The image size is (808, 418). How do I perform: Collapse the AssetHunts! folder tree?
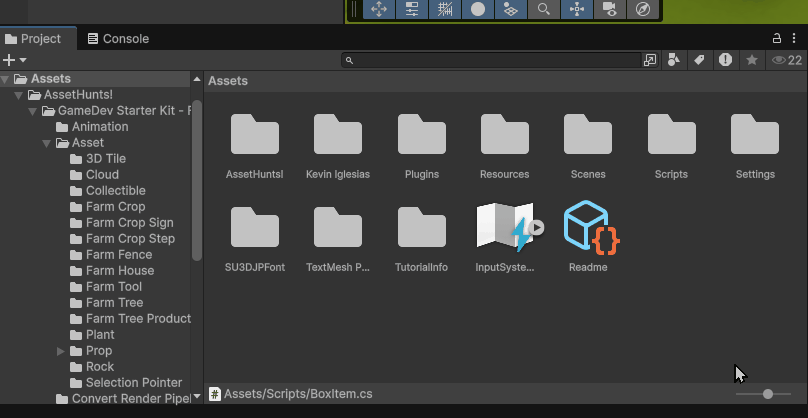[x=20, y=95]
